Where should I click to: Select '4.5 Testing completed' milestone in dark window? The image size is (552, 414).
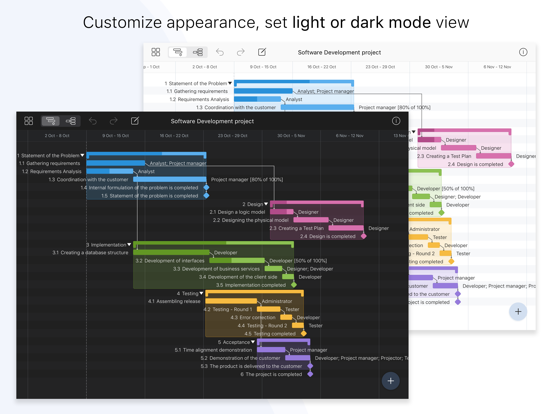pyautogui.click(x=304, y=333)
